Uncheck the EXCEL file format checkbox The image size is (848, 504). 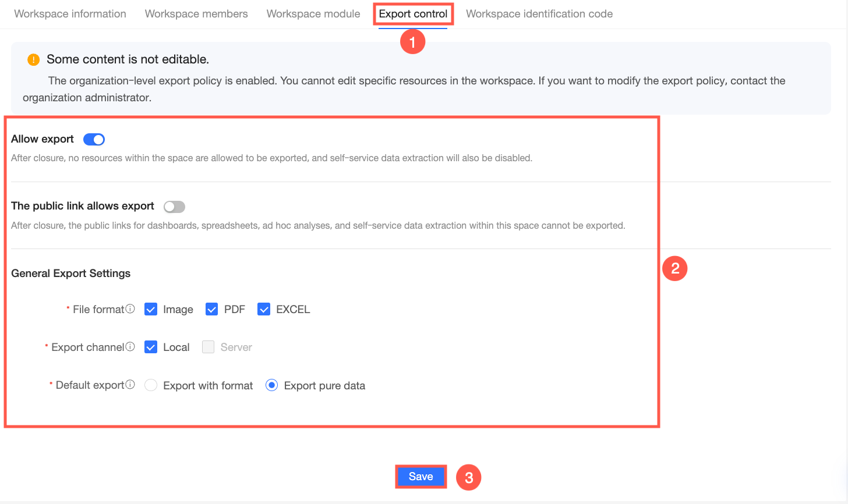click(264, 310)
